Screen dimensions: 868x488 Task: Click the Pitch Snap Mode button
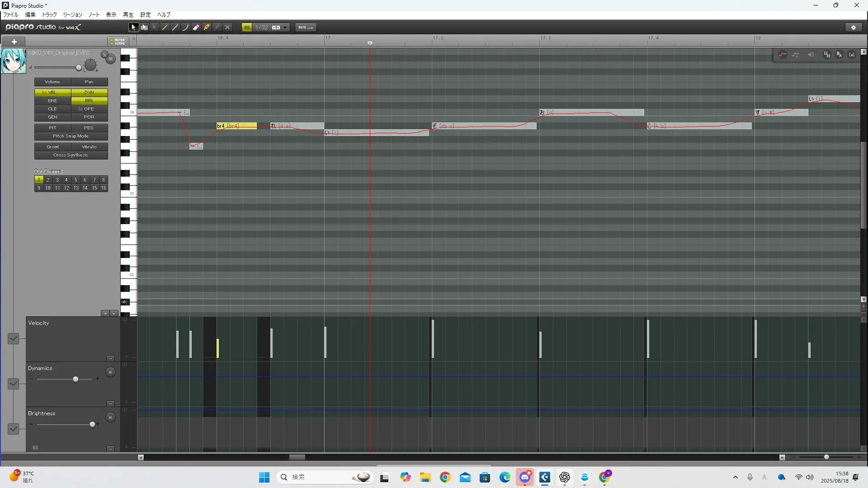(x=71, y=136)
